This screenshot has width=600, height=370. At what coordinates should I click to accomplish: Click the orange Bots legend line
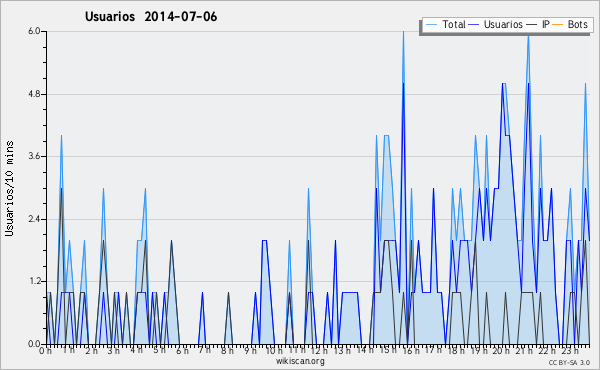(x=558, y=24)
